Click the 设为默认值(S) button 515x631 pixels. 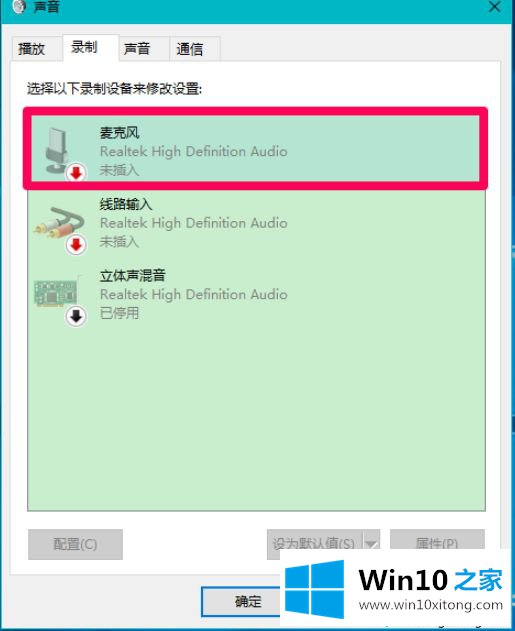pyautogui.click(x=315, y=544)
